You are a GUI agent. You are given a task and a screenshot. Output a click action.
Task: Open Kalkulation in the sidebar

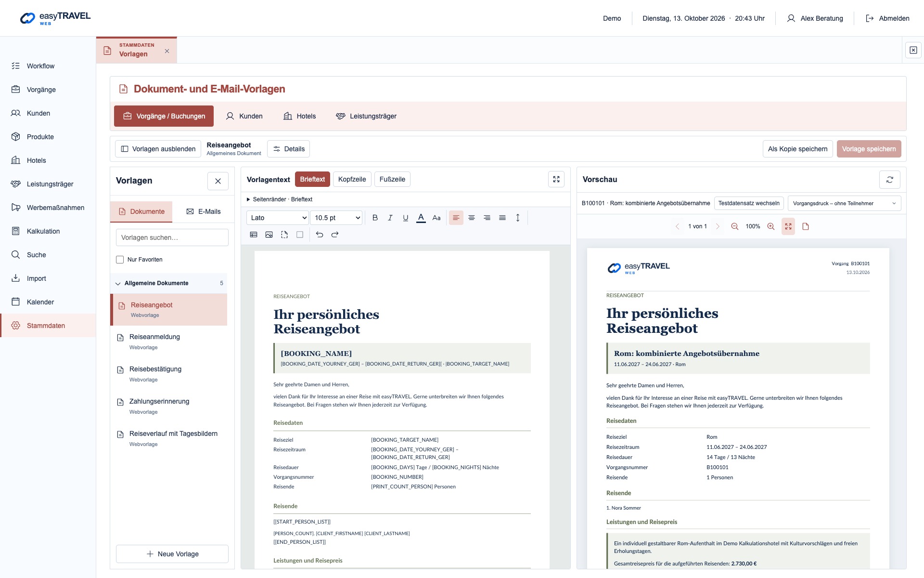click(48, 231)
